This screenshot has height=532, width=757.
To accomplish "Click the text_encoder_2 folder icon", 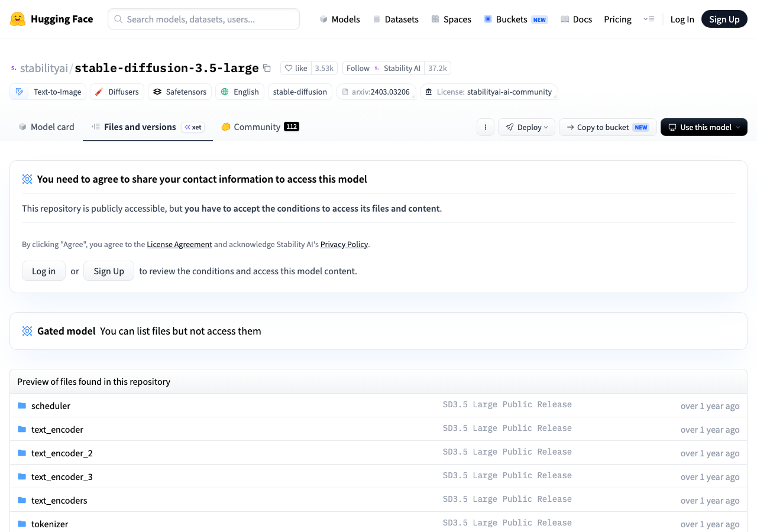I will [x=22, y=453].
